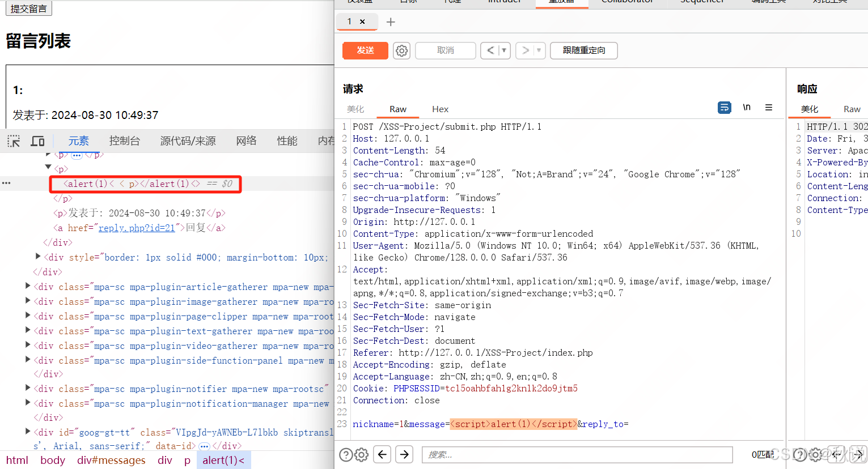The image size is (868, 469).
Task: Click the Cookie PHPSESSID header line
Action: [x=465, y=388]
